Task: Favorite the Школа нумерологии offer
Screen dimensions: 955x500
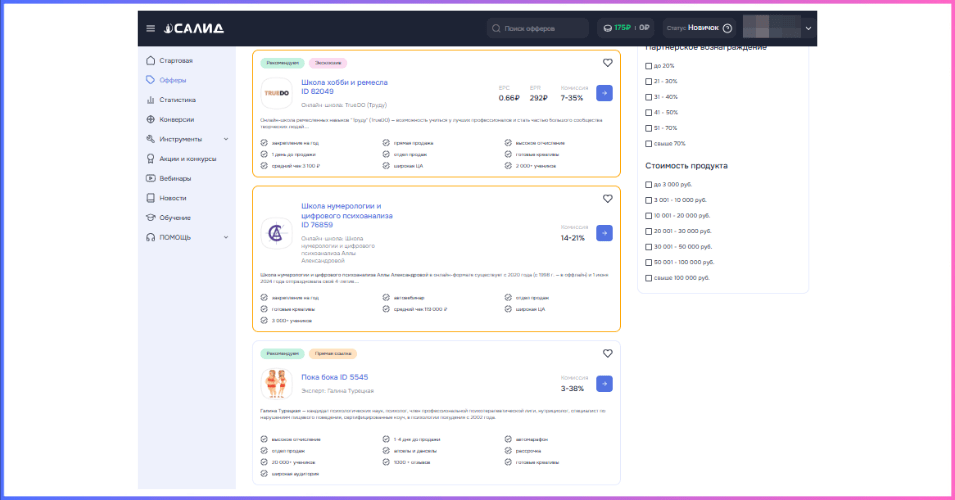Action: 607,199
